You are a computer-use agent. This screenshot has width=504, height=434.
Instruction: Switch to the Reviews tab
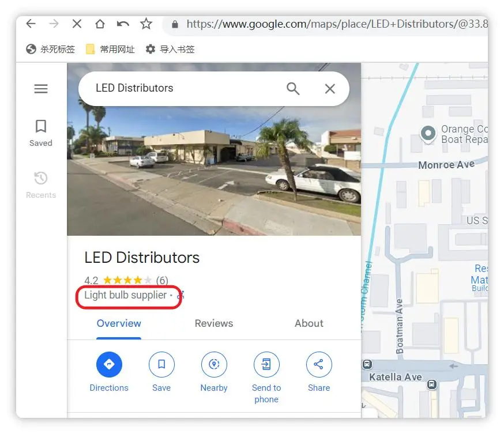214,323
